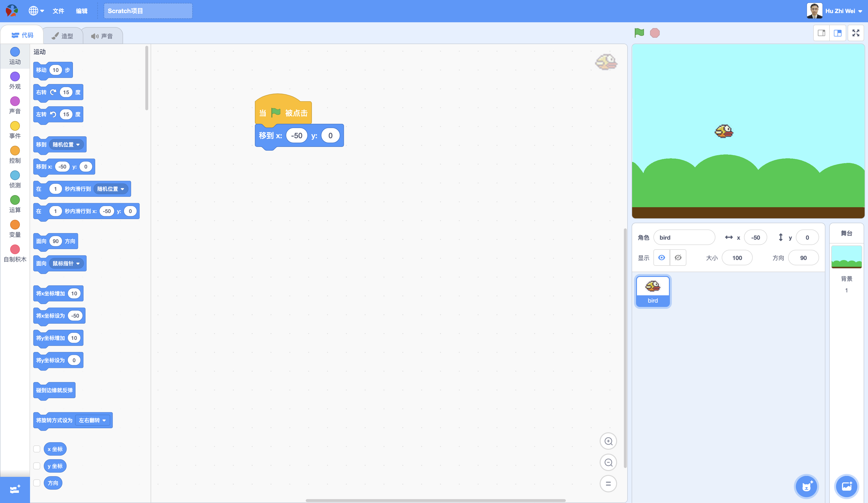Check the x 坐标 reporter checkbox
868x503 pixels.
tap(37, 449)
